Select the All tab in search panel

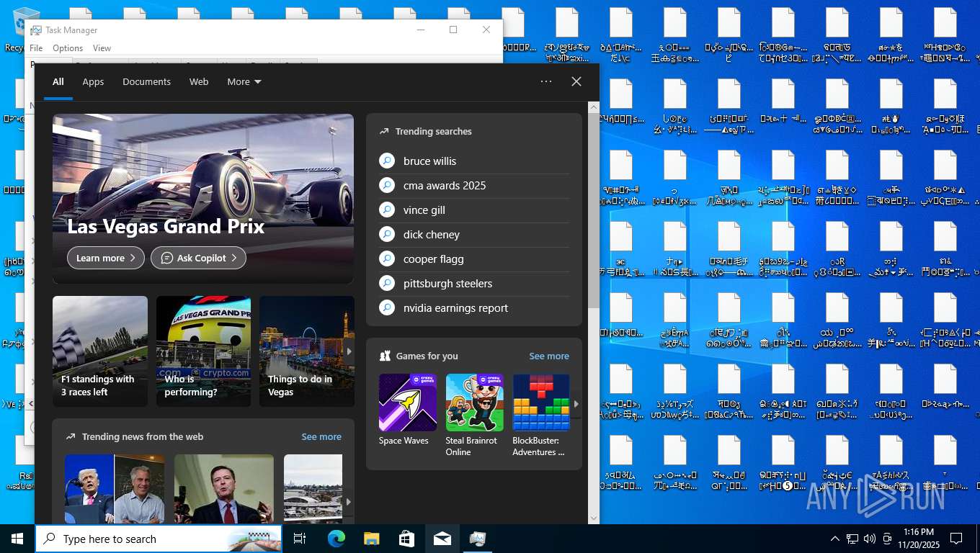(58, 82)
